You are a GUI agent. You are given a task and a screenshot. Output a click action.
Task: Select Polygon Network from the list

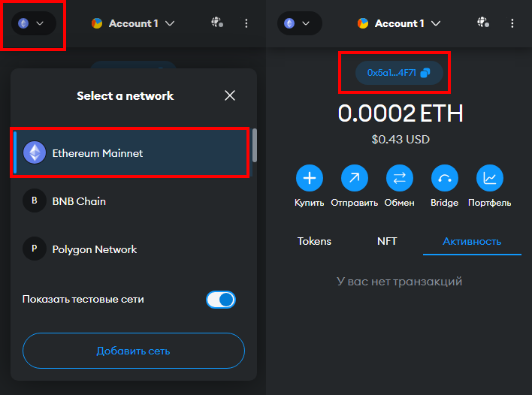tap(131, 249)
